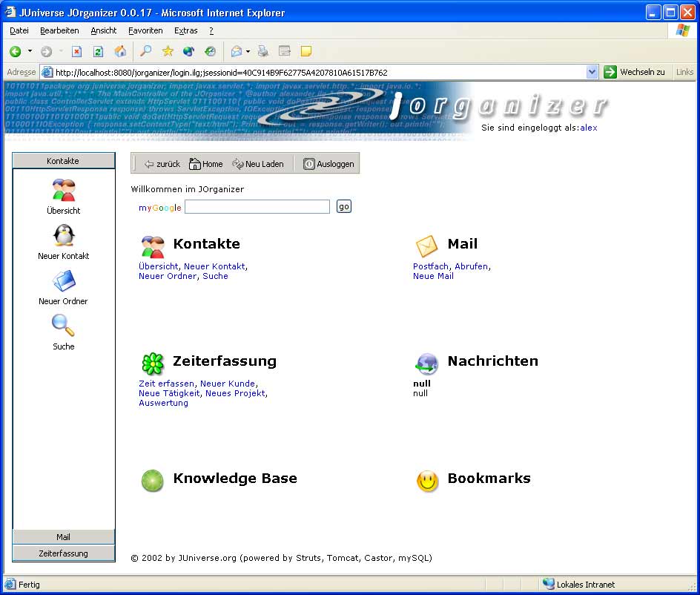Click the Nachrichten globe icon
Viewport: 700px width, 595px height.
click(427, 364)
